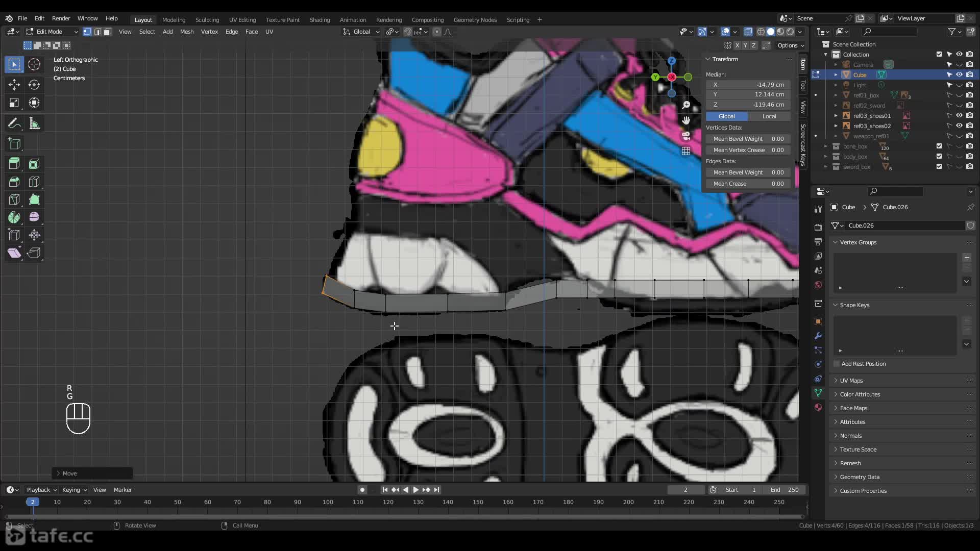Toggle sword_box collection checkbox
The width and height of the screenshot is (980, 551).
point(939,167)
